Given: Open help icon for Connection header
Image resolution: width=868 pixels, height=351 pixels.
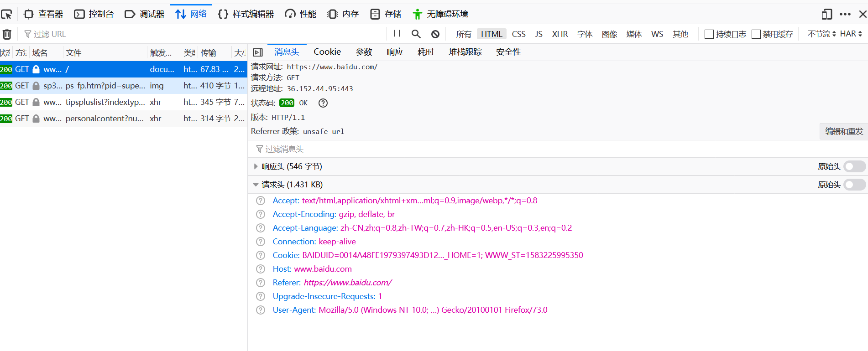Looking at the screenshot, I should 261,242.
